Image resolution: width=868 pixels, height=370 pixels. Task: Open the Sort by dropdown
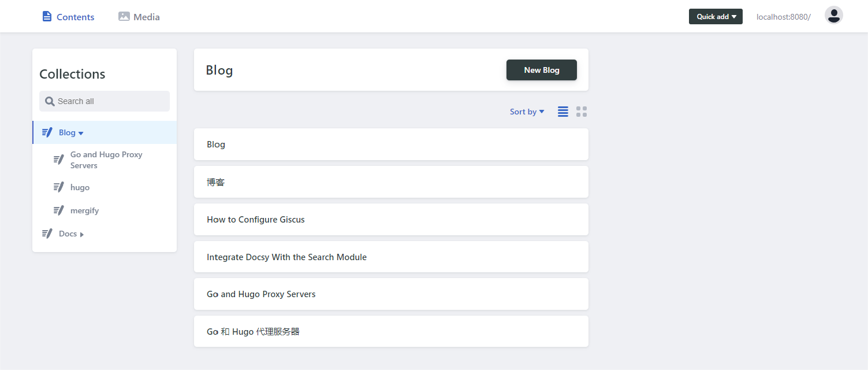click(527, 112)
